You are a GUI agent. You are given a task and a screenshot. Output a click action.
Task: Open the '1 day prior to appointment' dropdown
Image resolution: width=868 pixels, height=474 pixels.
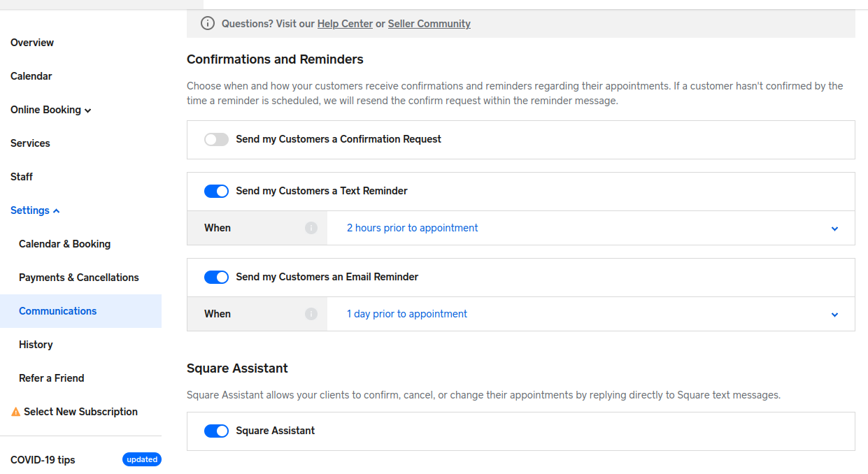tap(590, 314)
